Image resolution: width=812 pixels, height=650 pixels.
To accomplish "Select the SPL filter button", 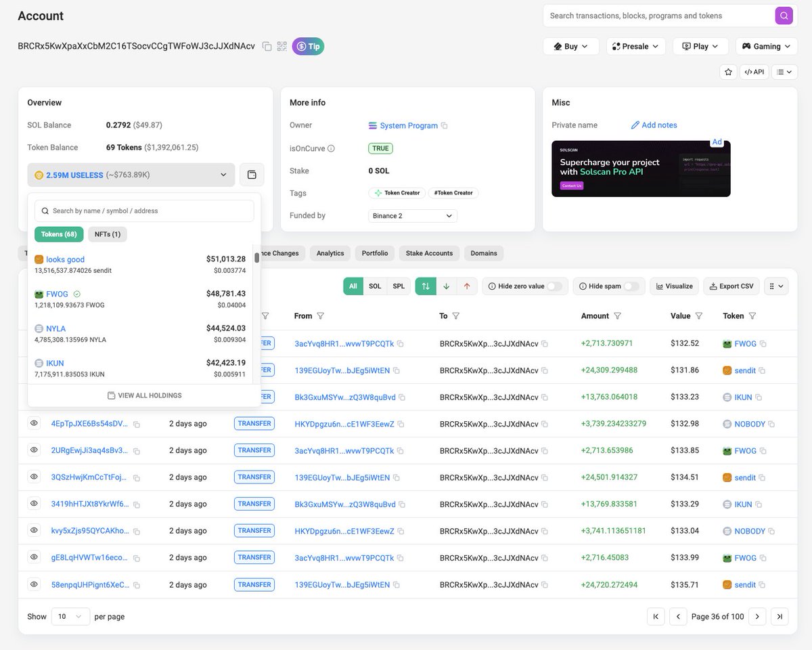I will (399, 286).
